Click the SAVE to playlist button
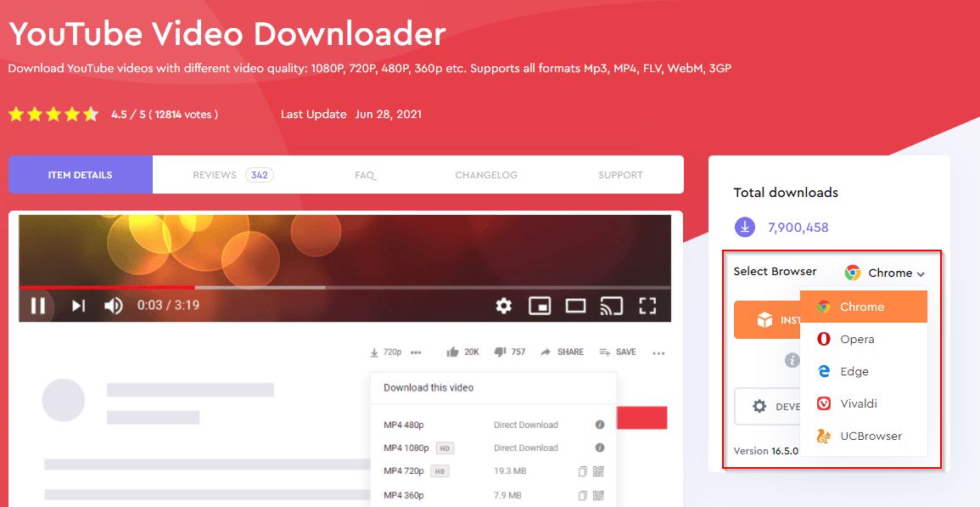980x507 pixels. pyautogui.click(x=618, y=352)
